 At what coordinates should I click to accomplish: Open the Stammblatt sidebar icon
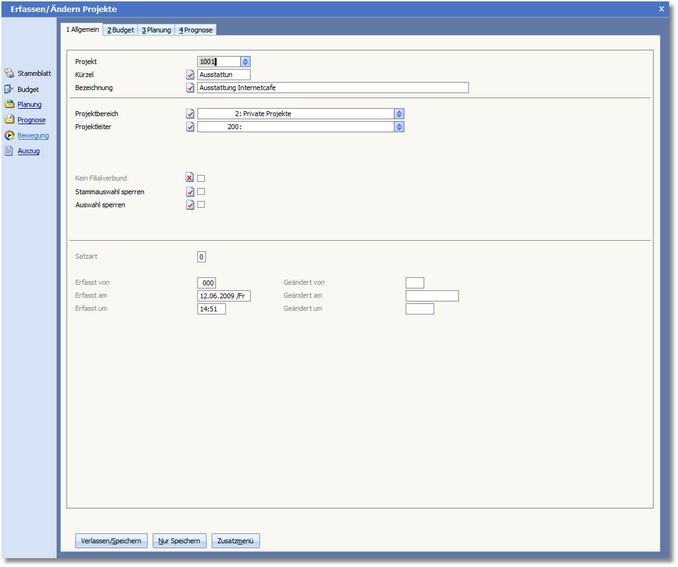pyautogui.click(x=9, y=73)
